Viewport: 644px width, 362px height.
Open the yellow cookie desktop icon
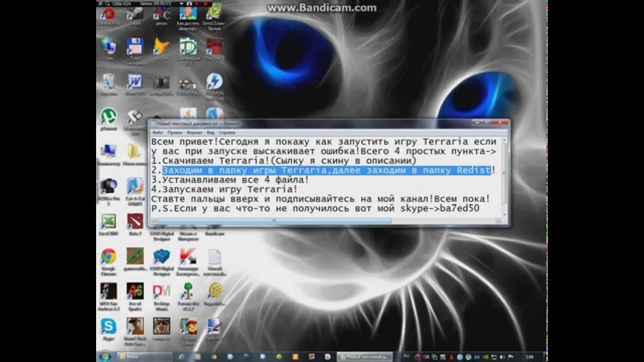(x=215, y=291)
